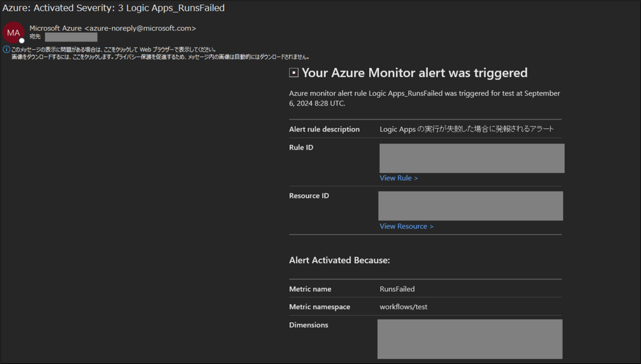Click the view-in-web-browser info message

114,50
